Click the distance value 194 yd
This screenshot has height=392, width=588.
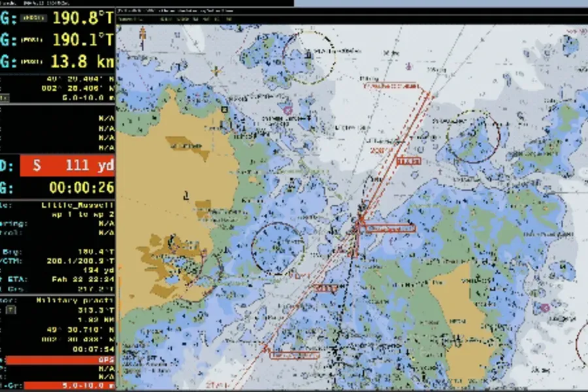coord(98,270)
